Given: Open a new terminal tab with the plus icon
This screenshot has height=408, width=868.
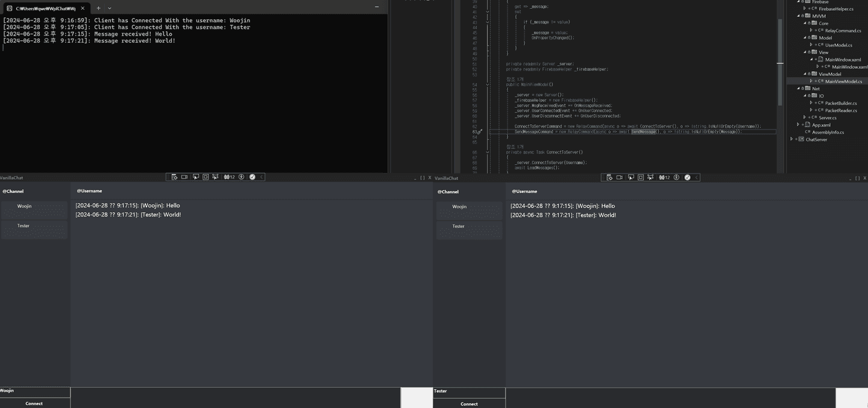Looking at the screenshot, I should click(98, 8).
